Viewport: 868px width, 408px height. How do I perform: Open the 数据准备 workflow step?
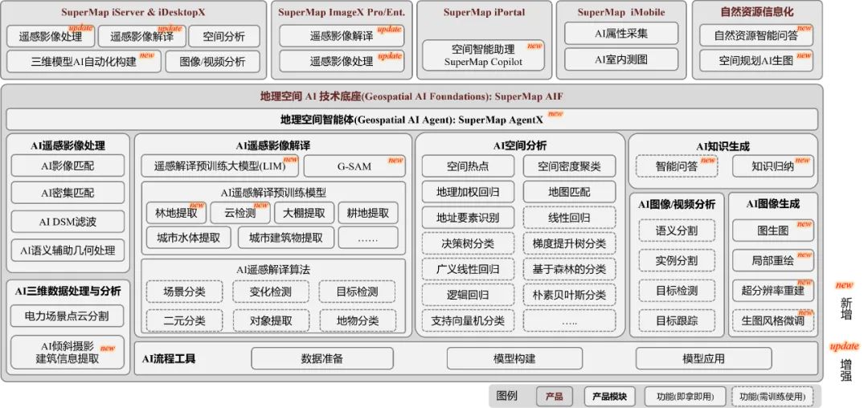click(x=321, y=358)
